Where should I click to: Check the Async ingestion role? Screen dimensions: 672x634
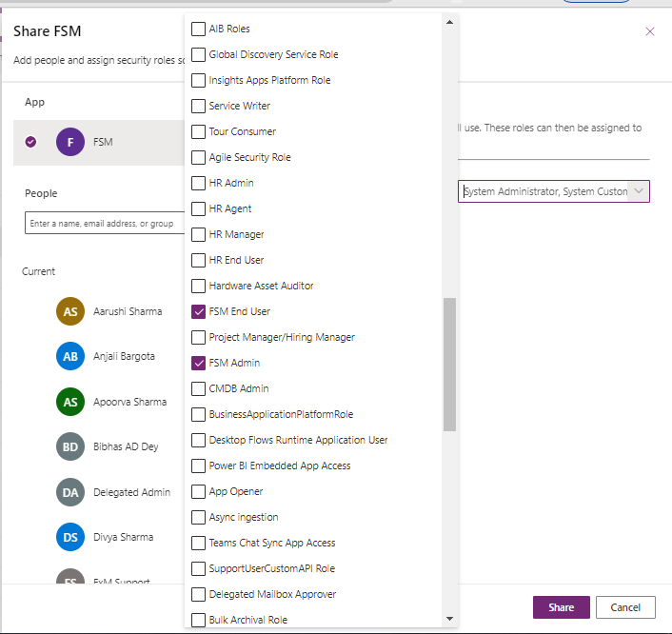198,518
